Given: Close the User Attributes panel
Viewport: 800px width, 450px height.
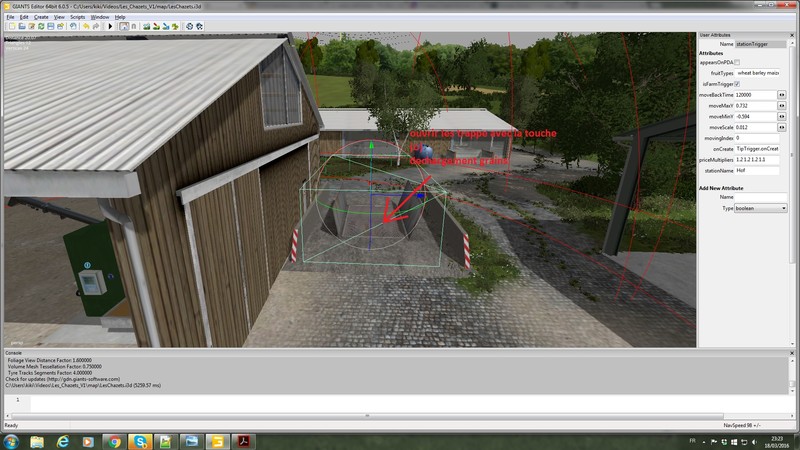Looking at the screenshot, I should coord(794,36).
